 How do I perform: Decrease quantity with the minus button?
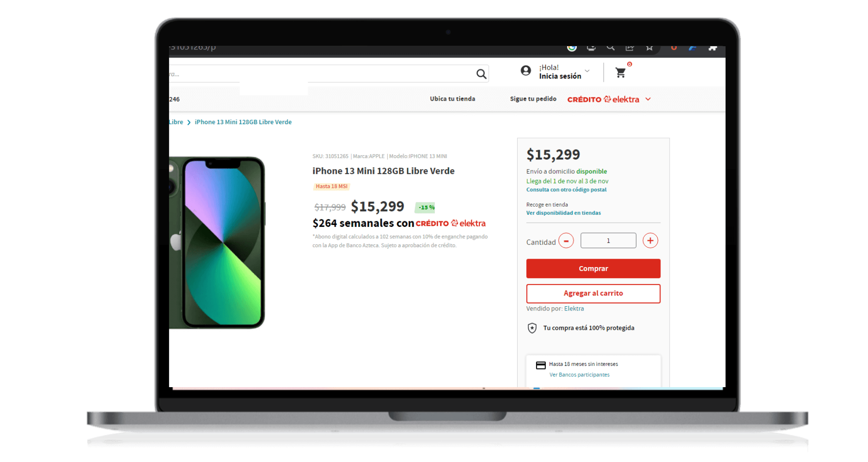566,241
